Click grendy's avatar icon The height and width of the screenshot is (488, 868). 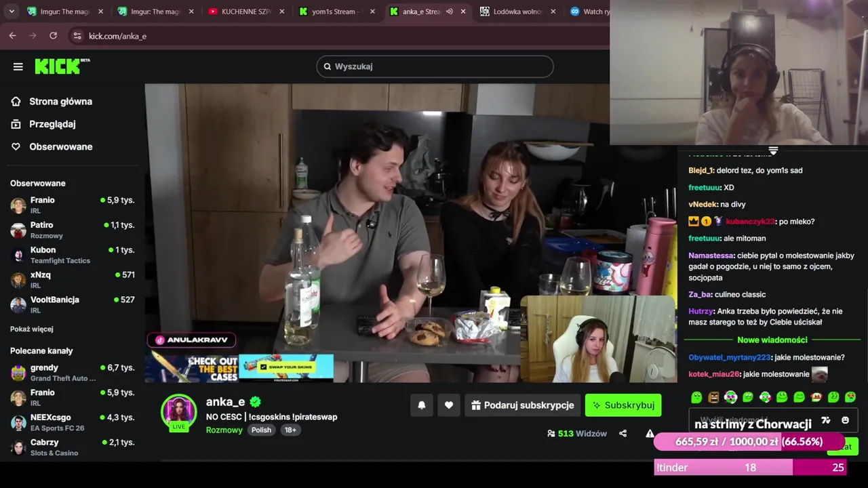[x=18, y=372]
